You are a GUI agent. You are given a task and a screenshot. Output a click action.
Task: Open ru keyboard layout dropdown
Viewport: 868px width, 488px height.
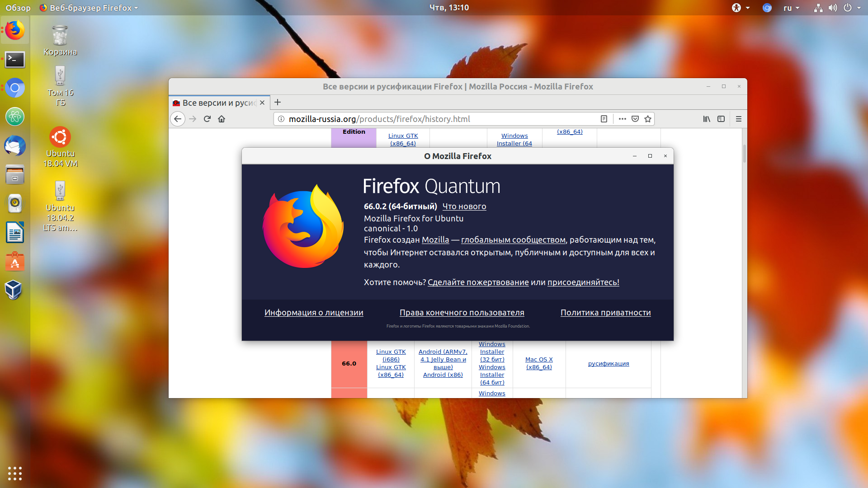791,8
